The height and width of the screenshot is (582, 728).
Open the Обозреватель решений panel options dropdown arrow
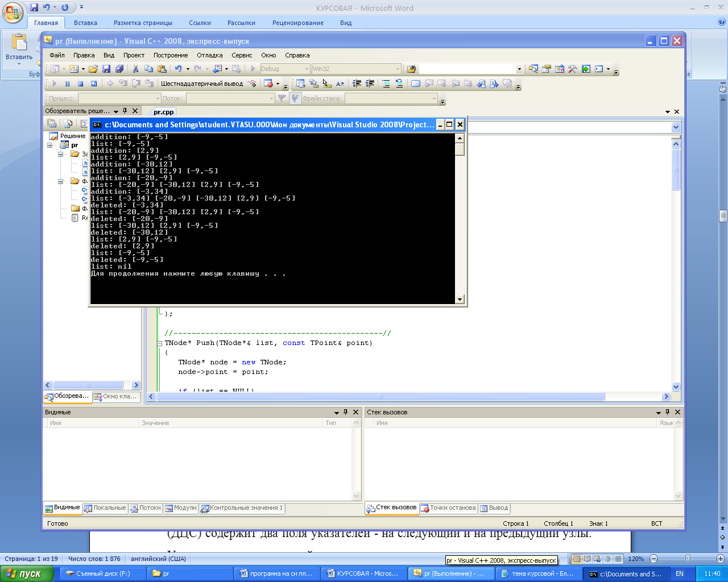coord(116,111)
